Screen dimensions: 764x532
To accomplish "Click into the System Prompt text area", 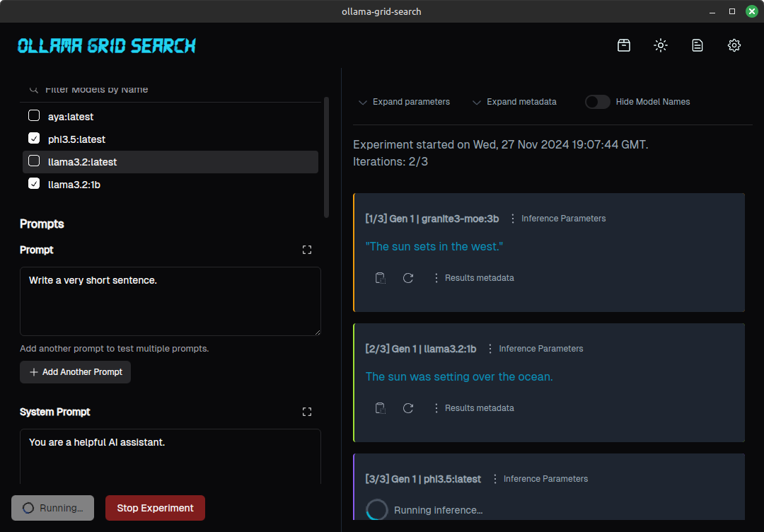I will pos(170,456).
